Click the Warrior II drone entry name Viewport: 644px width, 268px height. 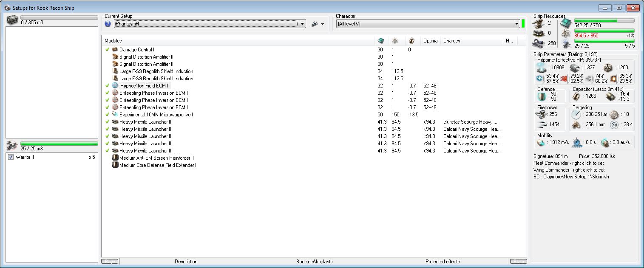(24, 157)
